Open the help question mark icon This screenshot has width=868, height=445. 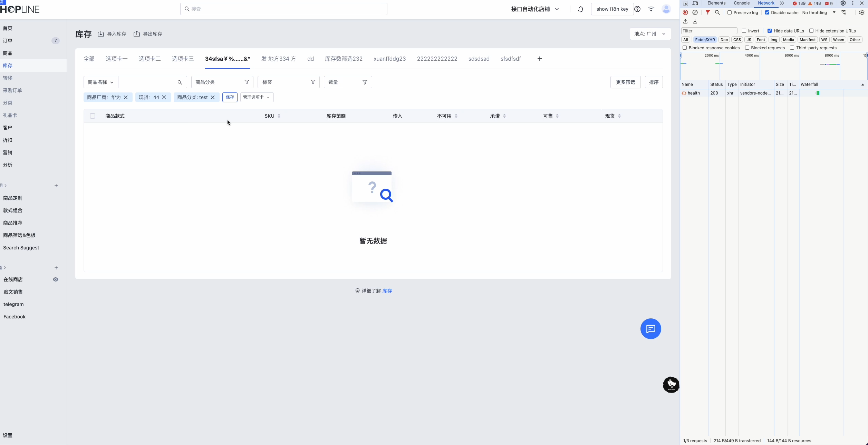click(x=637, y=9)
